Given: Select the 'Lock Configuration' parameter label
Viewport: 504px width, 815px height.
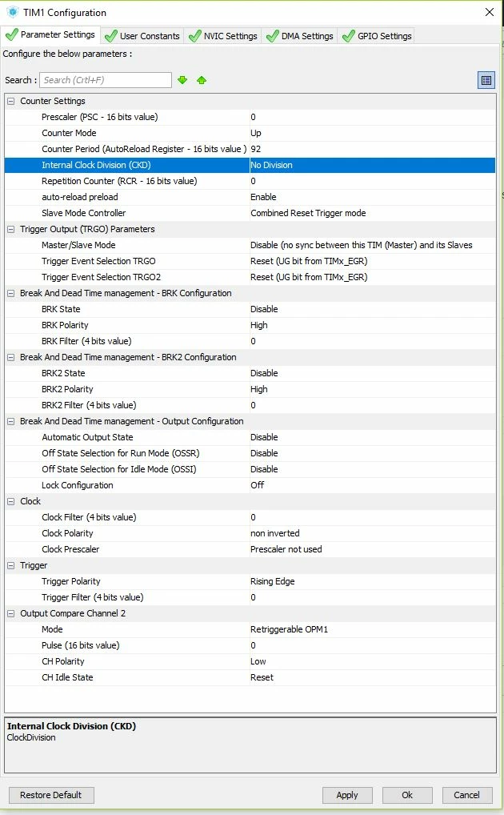Looking at the screenshot, I should (78, 485).
